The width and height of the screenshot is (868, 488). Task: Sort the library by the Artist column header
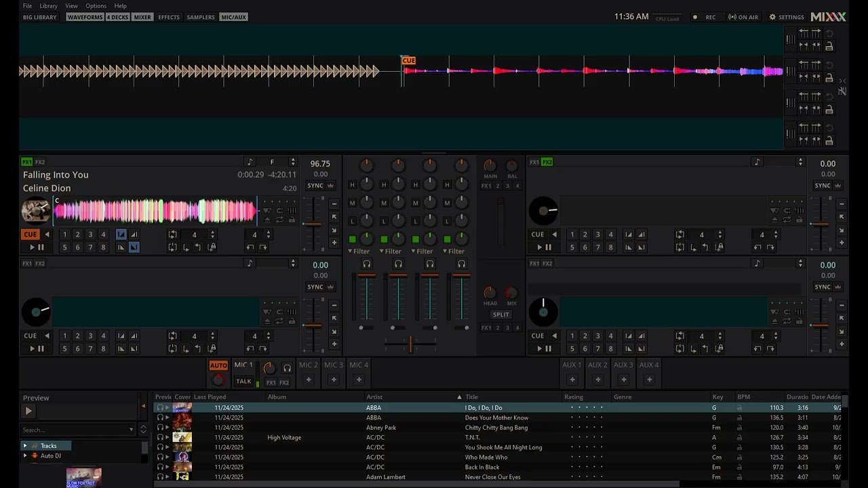tap(374, 397)
